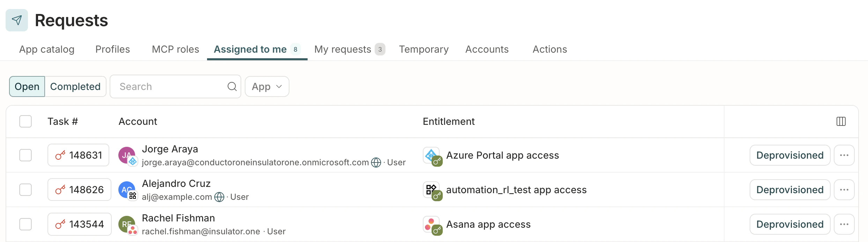The height and width of the screenshot is (242, 868).
Task: Check the box for task 143544
Action: coord(25,224)
